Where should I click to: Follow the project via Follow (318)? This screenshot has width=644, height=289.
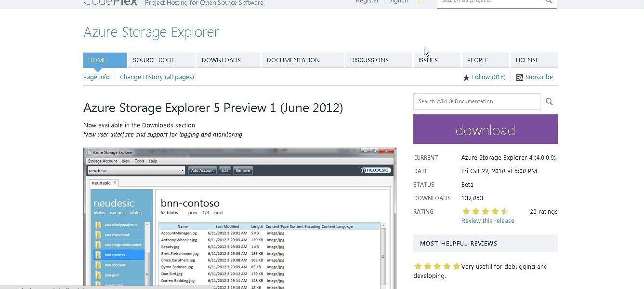(488, 77)
